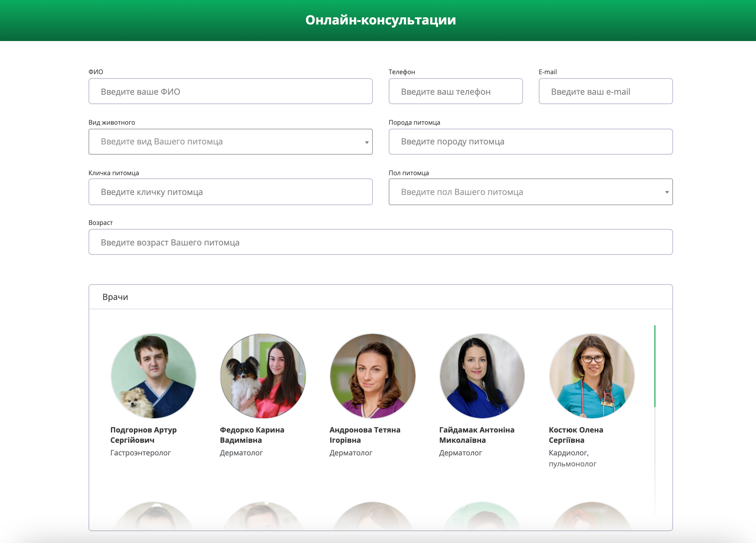The image size is (756, 543).
Task: Click the name Гайдамак Антоніна Миколаївна
Action: [477, 435]
